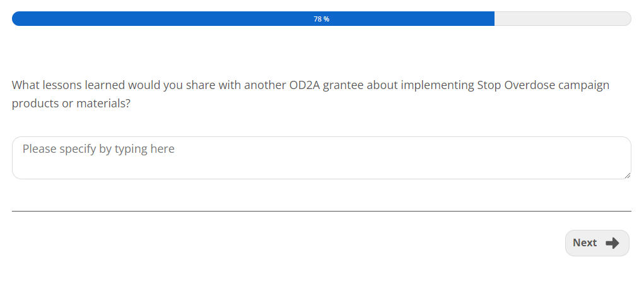Click the boundary where blue progress ends
The height and width of the screenshot is (281, 644).
click(x=494, y=19)
